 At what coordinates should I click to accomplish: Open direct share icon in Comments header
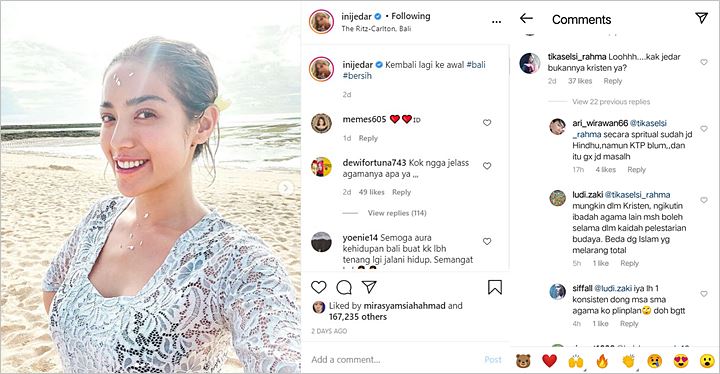(x=701, y=18)
